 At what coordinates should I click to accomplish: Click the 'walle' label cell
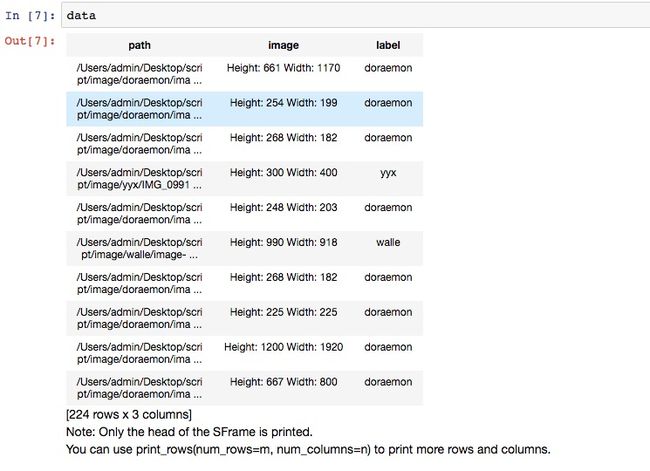[388, 242]
